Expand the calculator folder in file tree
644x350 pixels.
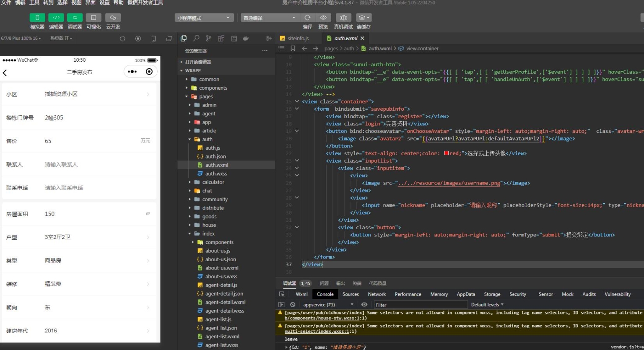point(213,182)
